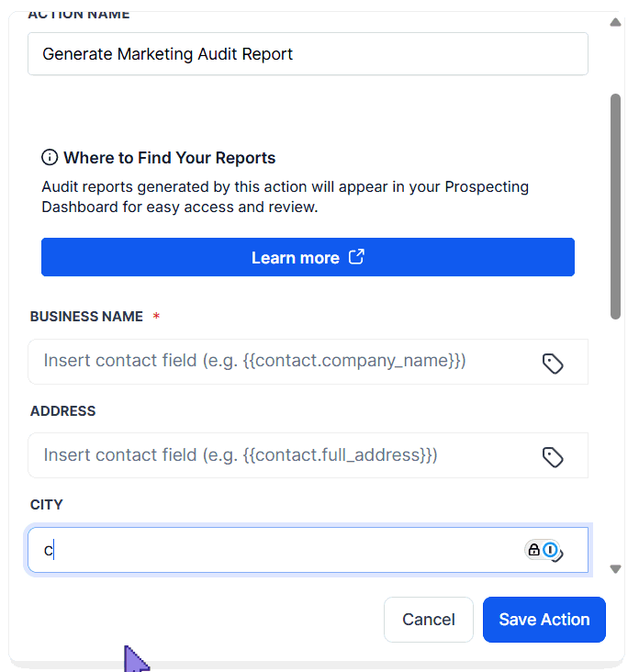Click the vertical scrollbar thumb
Screen dimensions: 639x672
point(615,207)
